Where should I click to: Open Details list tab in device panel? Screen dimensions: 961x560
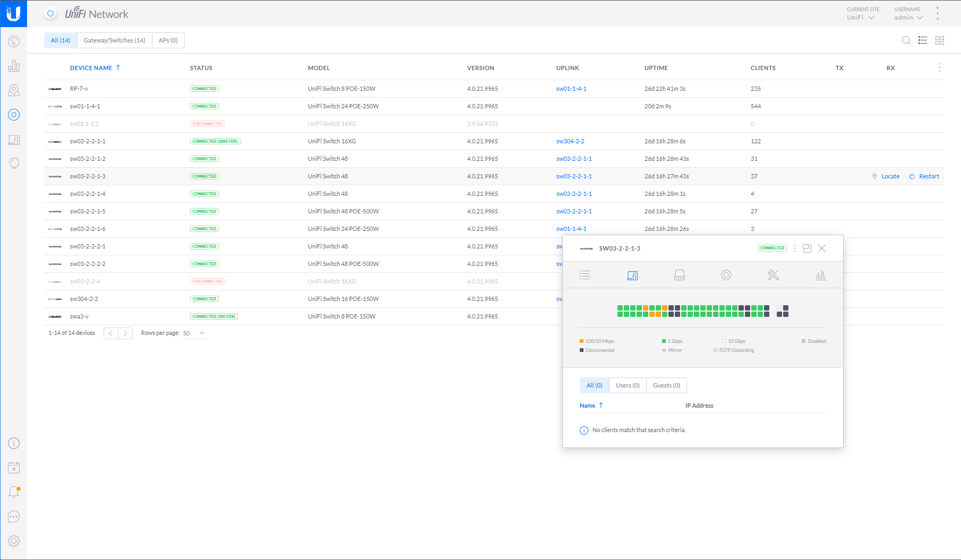pyautogui.click(x=585, y=275)
